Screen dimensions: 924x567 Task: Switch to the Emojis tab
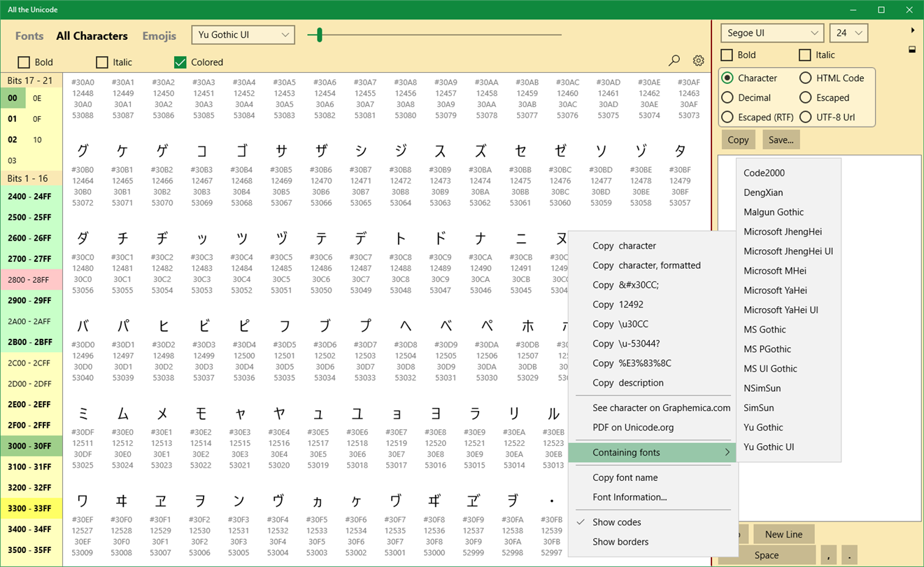[x=159, y=36]
